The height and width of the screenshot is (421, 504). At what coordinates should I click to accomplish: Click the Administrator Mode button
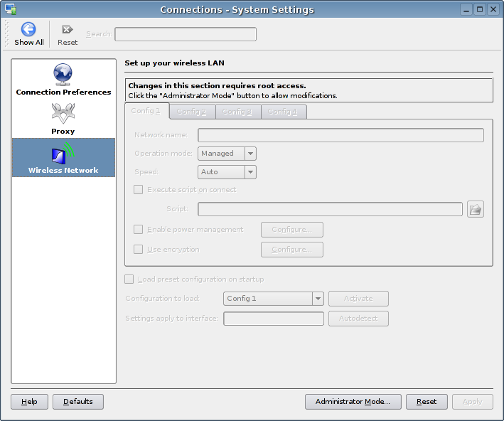(x=353, y=402)
